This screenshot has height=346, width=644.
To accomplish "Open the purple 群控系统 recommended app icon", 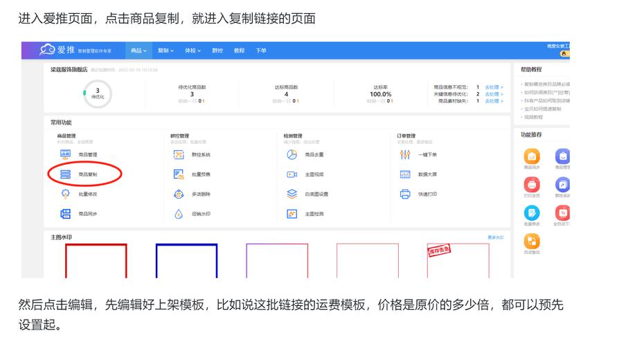I will 562,185.
